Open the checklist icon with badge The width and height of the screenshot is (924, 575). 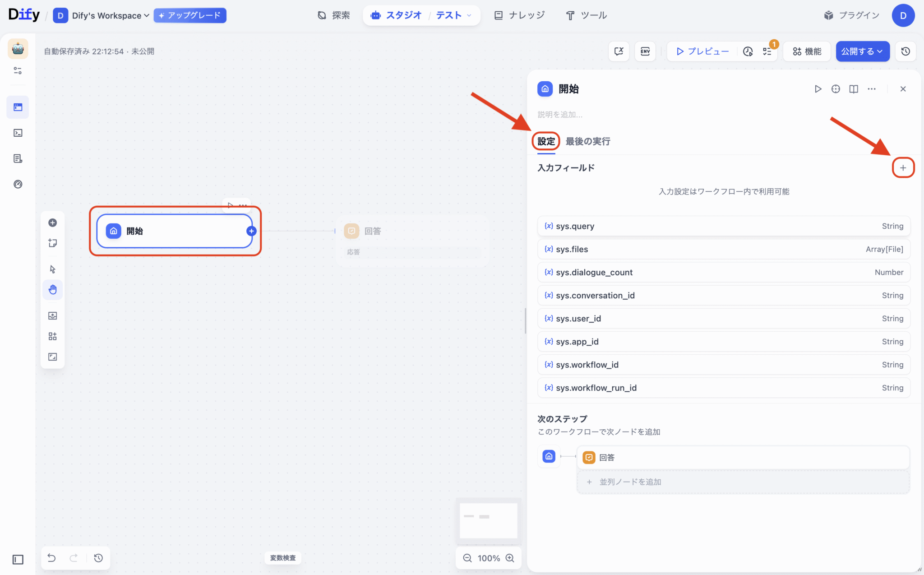point(767,51)
